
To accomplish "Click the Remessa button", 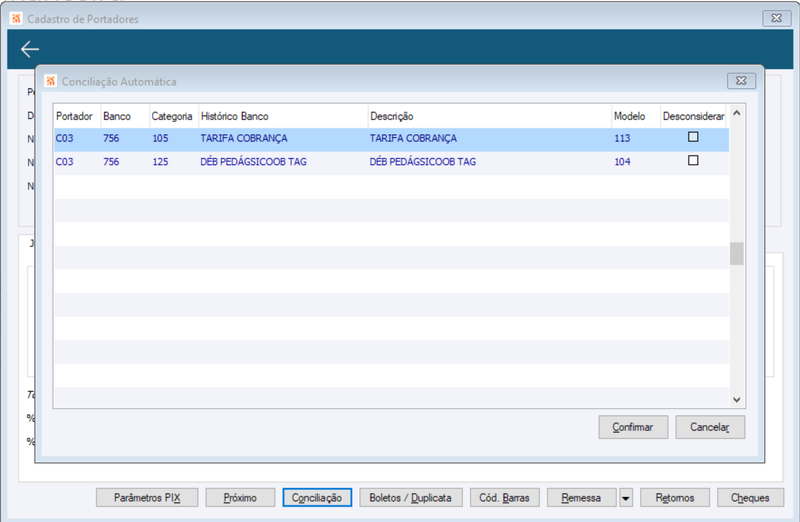I will pos(581,498).
